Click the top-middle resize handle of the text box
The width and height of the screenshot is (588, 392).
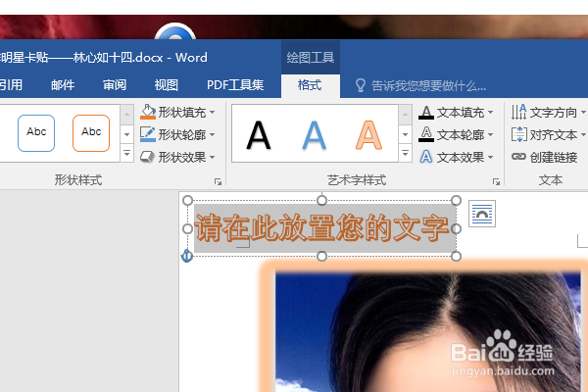(321, 200)
